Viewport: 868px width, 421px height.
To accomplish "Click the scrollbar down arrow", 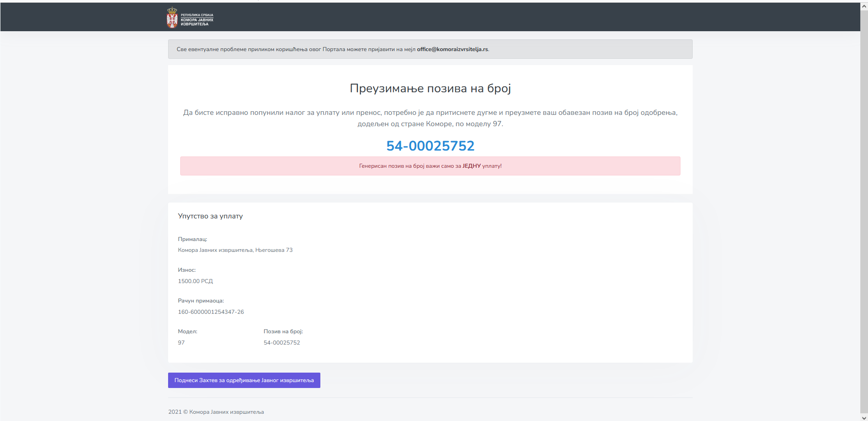I will pyautogui.click(x=864, y=417).
